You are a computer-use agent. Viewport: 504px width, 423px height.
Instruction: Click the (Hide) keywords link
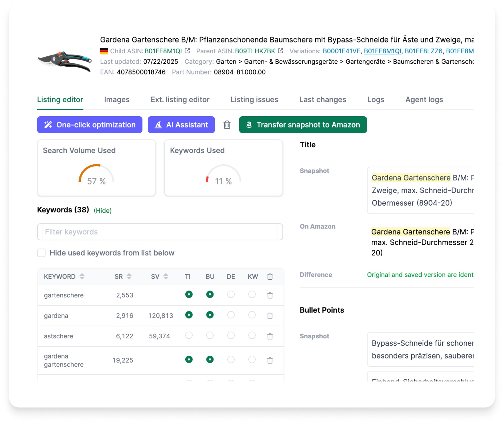click(x=103, y=211)
